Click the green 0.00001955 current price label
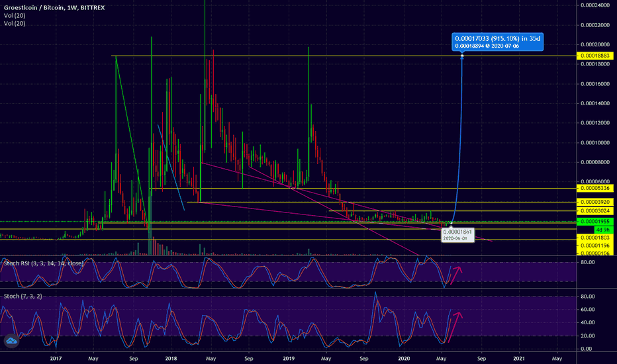This screenshot has width=617, height=364. click(x=595, y=222)
